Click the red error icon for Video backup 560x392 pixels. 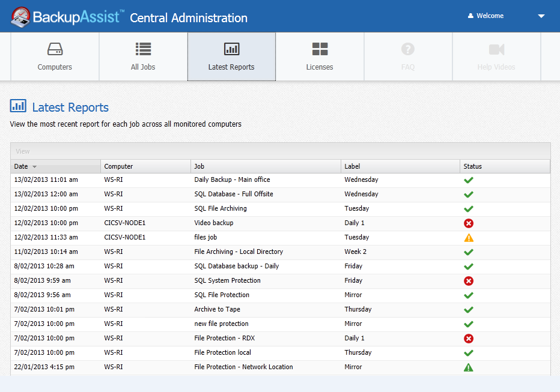tap(469, 223)
